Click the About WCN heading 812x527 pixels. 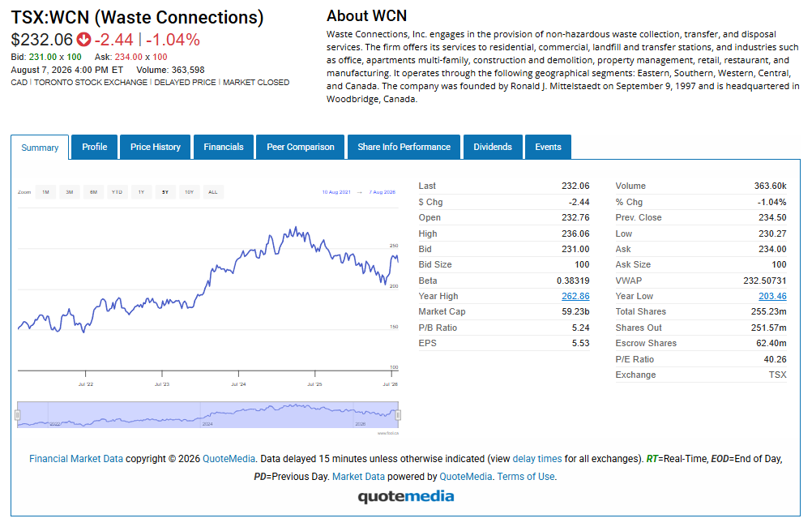tap(366, 16)
